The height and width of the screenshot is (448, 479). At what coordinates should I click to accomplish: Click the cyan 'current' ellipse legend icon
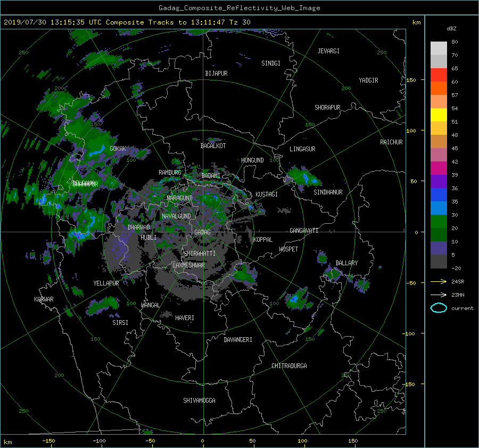439,308
